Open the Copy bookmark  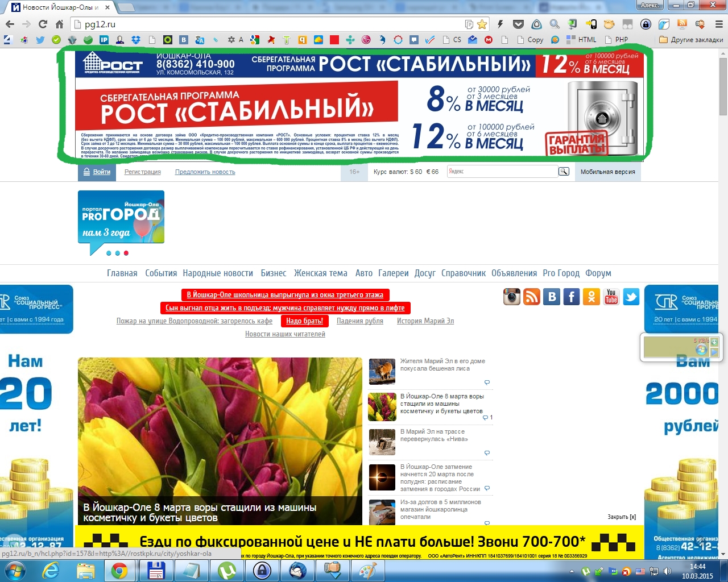click(530, 40)
